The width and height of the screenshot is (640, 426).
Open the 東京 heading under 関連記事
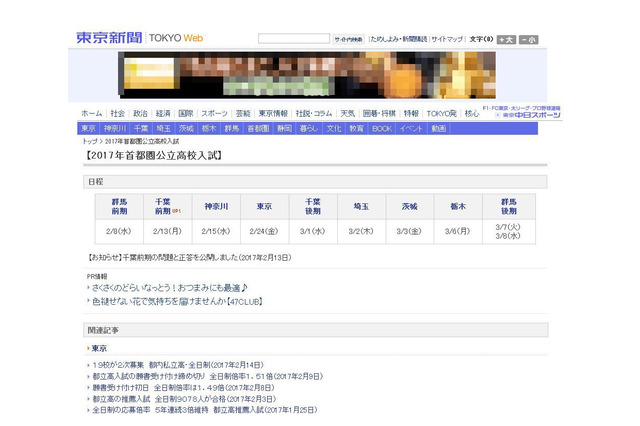(x=99, y=348)
